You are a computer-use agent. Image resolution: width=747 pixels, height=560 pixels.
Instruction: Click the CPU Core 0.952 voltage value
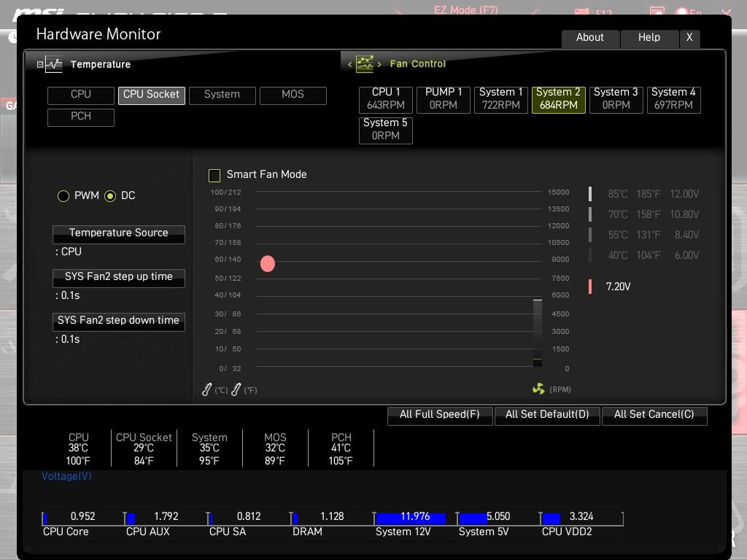pos(83,516)
